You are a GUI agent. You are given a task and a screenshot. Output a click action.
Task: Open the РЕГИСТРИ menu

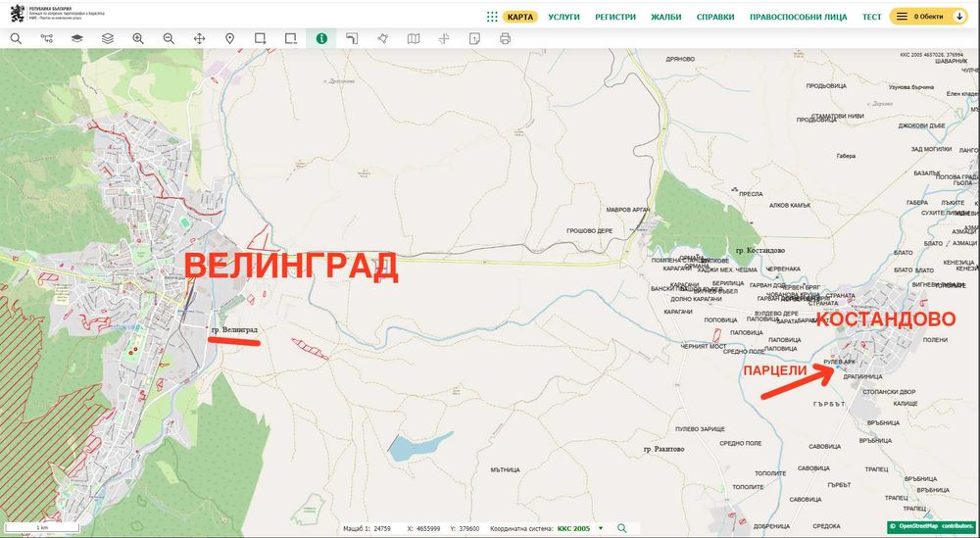[x=615, y=17]
